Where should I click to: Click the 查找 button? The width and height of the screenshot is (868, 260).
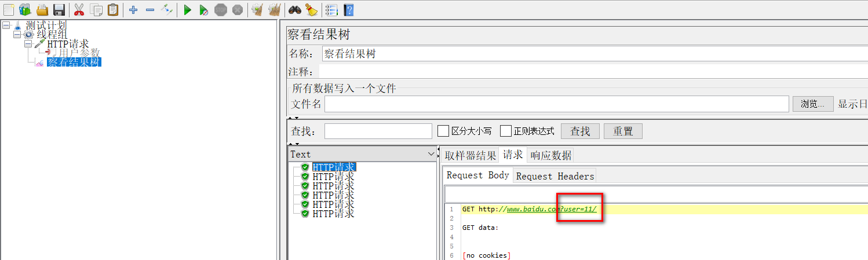pos(580,131)
